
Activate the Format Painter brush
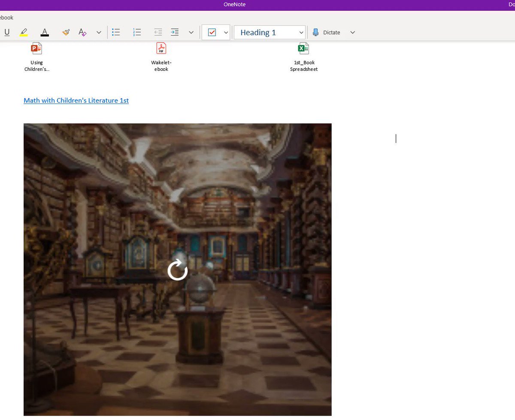(66, 32)
